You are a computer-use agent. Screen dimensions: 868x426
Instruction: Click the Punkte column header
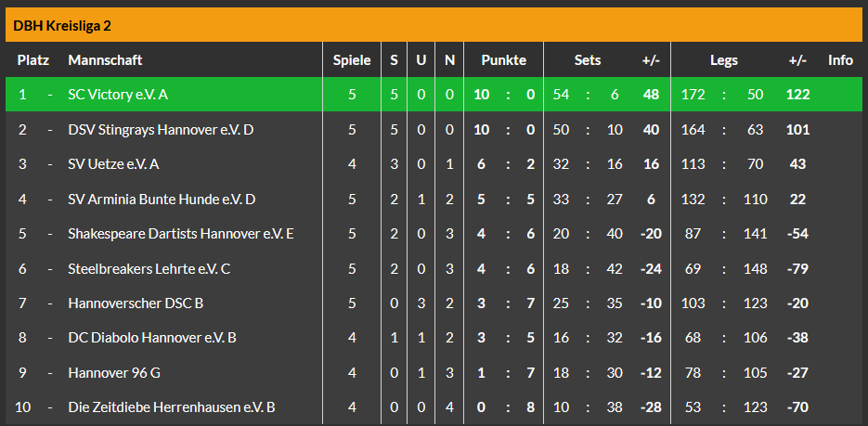click(503, 60)
